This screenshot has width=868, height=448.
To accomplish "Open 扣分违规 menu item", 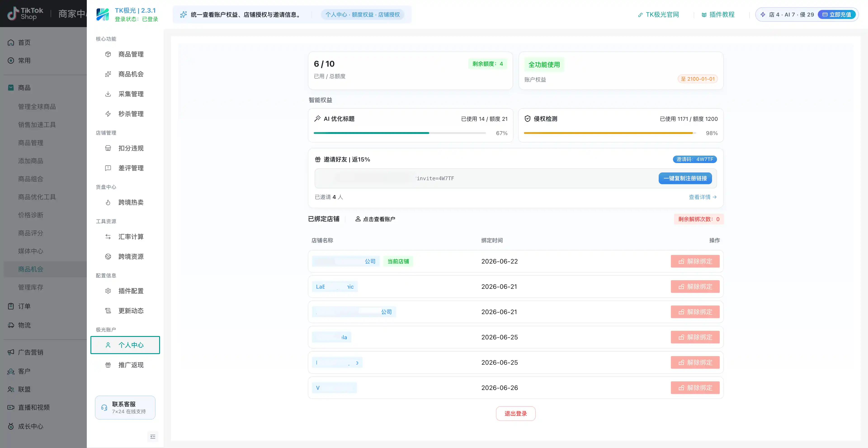I will tap(125, 148).
